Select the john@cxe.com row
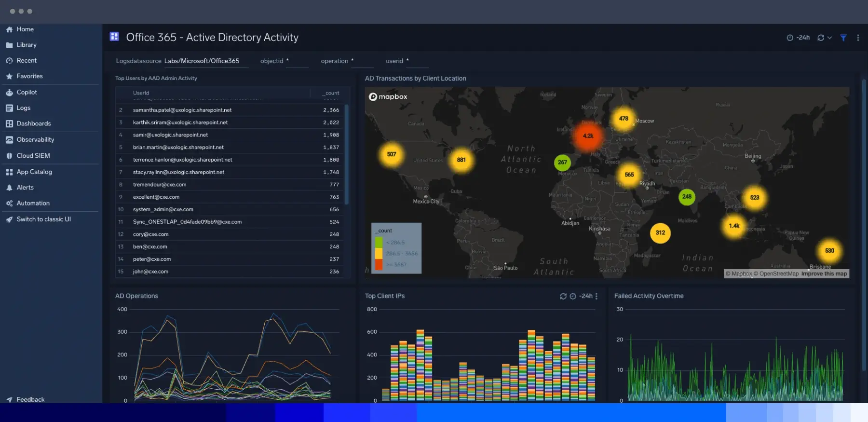This screenshot has height=422, width=868. tap(230, 272)
